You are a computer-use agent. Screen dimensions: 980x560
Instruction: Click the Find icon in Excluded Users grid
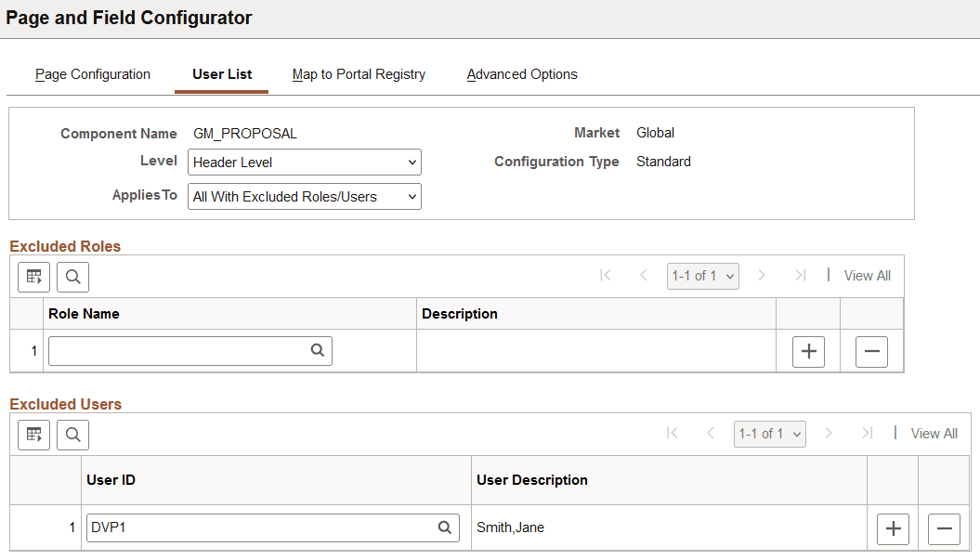click(x=72, y=434)
